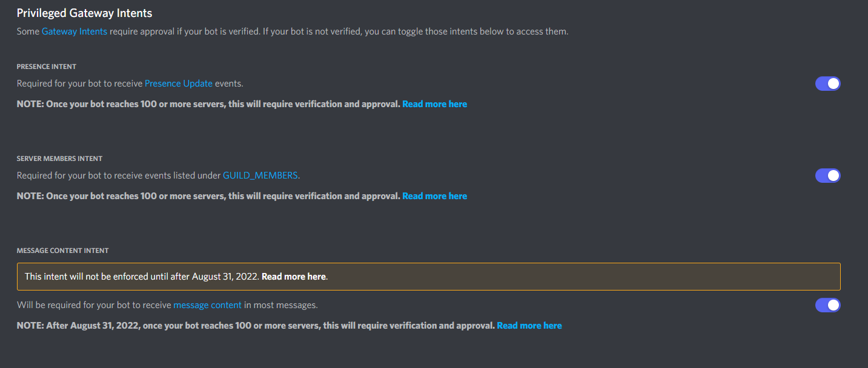The image size is (868, 368).
Task: Click the yellow enforcement notice banner
Action: (429, 277)
